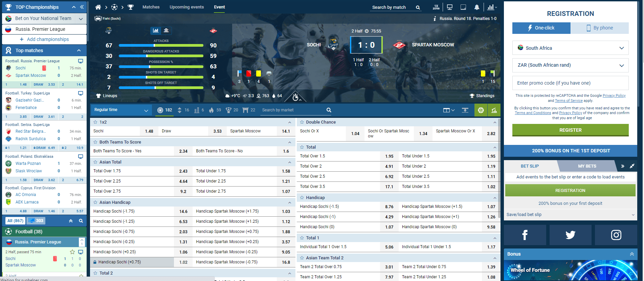Filter to 303 events with live video
This screenshot has height=281, width=644.
tap(36, 221)
